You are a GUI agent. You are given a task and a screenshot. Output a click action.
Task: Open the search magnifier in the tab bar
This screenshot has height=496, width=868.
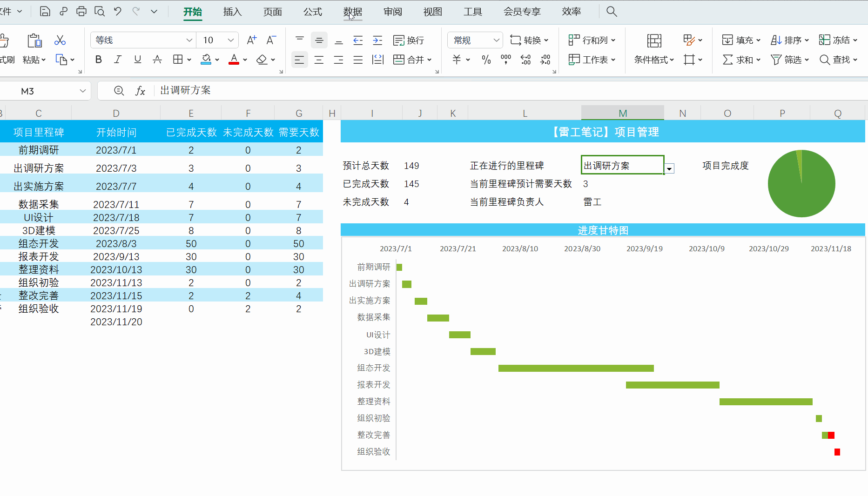(x=612, y=12)
